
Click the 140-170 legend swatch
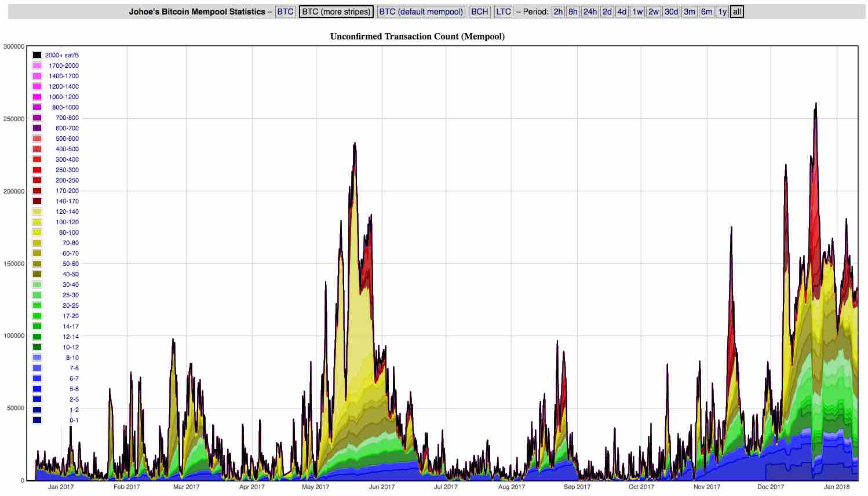[37, 201]
